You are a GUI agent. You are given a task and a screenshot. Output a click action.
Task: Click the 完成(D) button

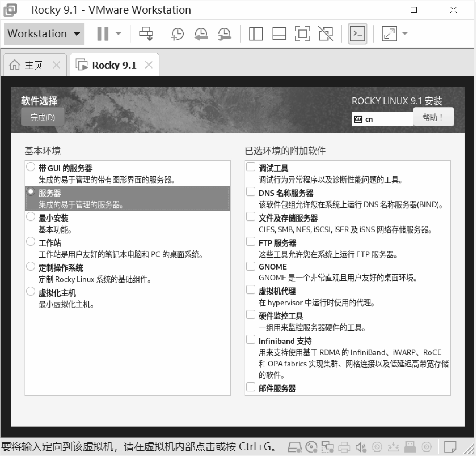click(43, 117)
